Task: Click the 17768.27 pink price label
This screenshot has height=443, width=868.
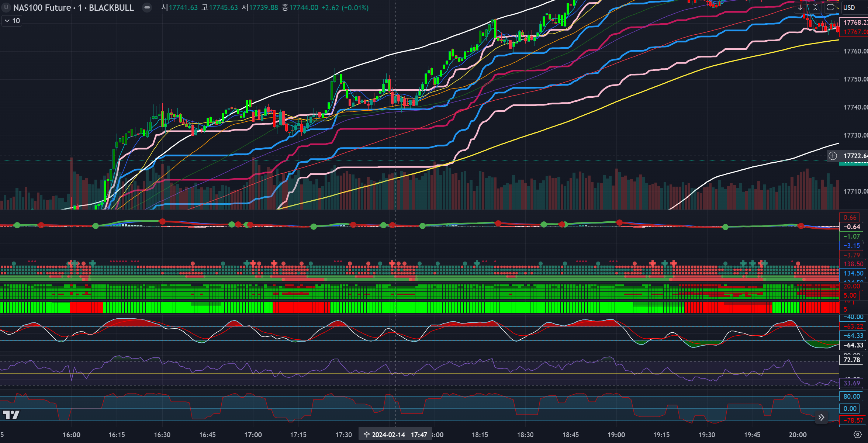Action: 855,23
